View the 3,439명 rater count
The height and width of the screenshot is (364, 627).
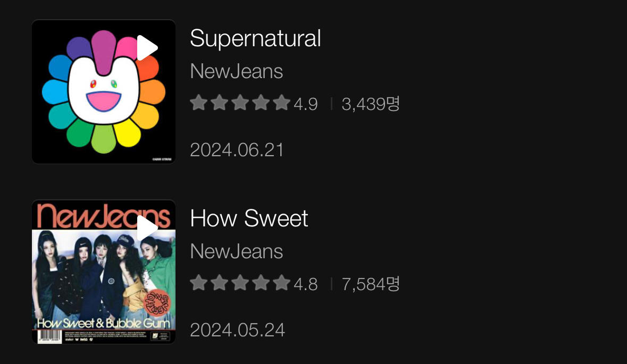[371, 104]
